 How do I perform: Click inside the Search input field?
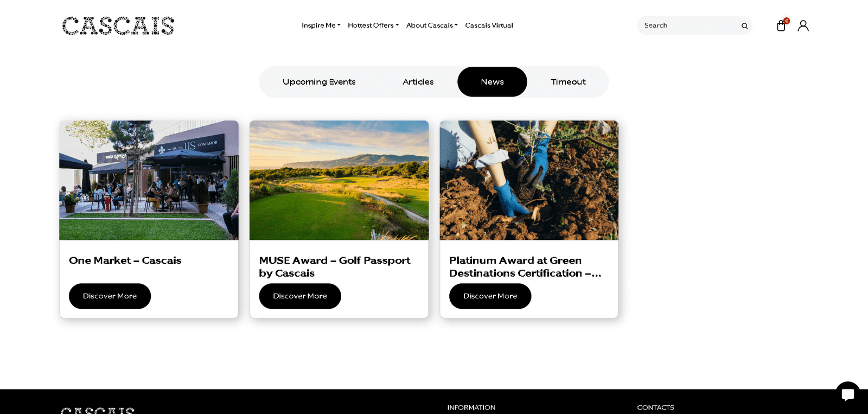point(689,26)
